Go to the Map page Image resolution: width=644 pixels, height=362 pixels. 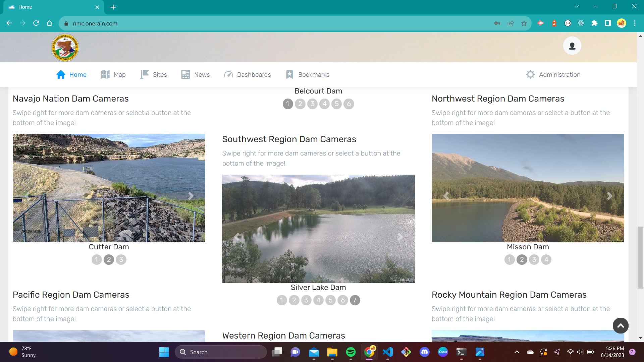pos(113,74)
